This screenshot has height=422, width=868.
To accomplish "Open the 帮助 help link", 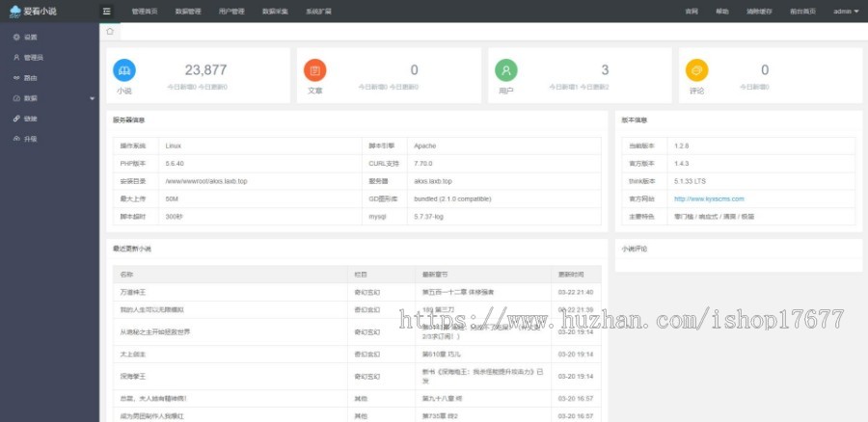I will coord(722,11).
